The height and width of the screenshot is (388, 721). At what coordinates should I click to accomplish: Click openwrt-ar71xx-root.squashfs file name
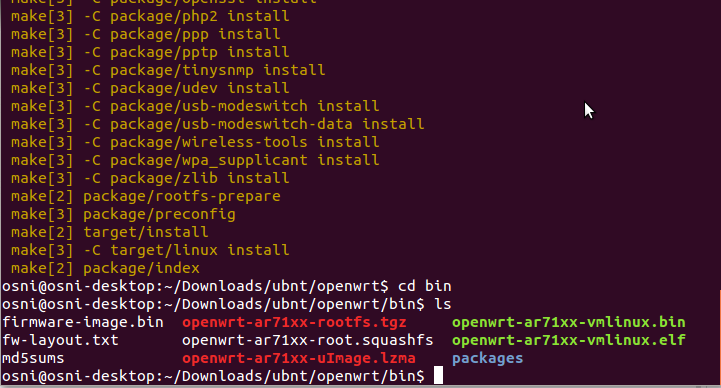click(x=308, y=340)
